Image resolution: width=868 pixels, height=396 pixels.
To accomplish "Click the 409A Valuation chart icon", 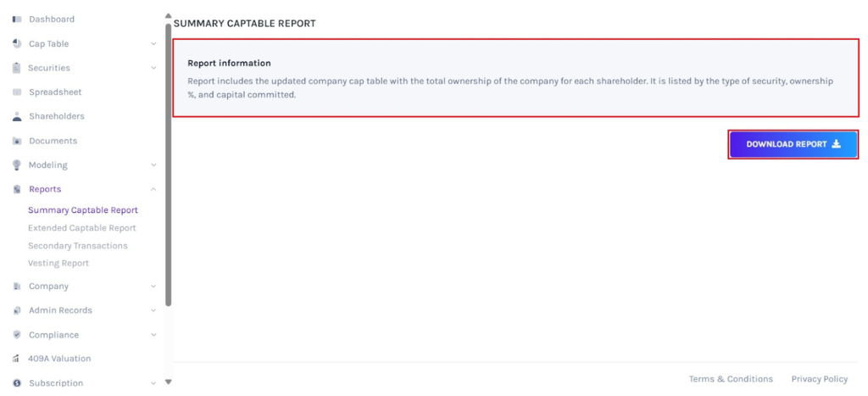I will [x=16, y=359].
